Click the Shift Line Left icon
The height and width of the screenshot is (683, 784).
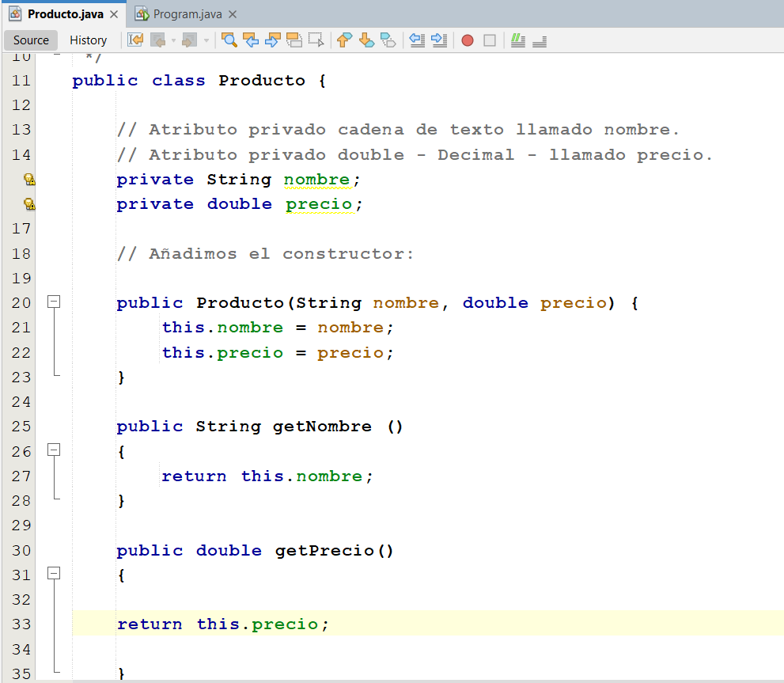(417, 40)
